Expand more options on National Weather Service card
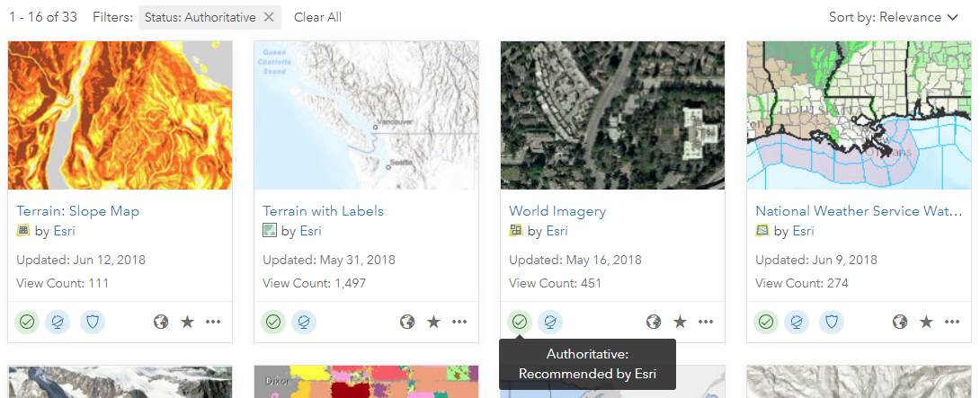The image size is (980, 398). 952,321
